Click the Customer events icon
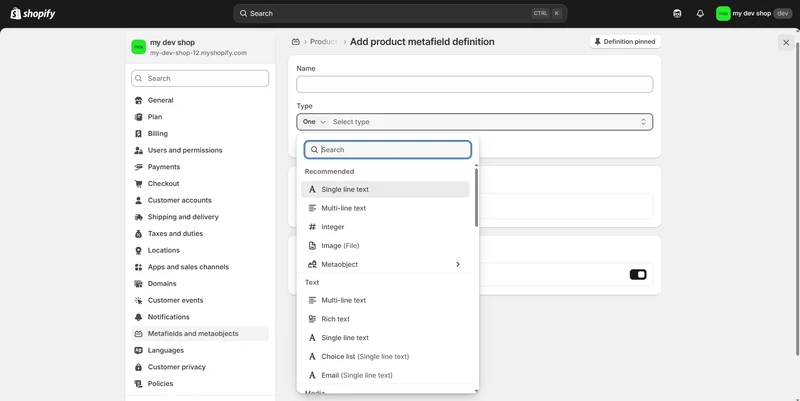800x401 pixels. [x=138, y=300]
